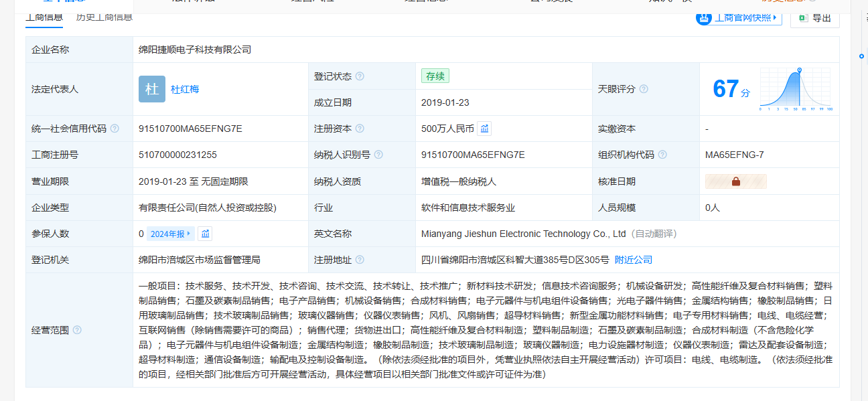
Task: Switch to 历史工商信息 tab
Action: point(104,17)
